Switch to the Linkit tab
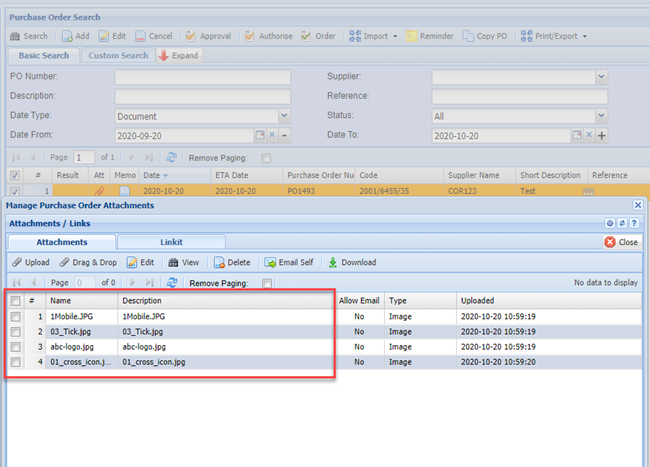 [170, 242]
